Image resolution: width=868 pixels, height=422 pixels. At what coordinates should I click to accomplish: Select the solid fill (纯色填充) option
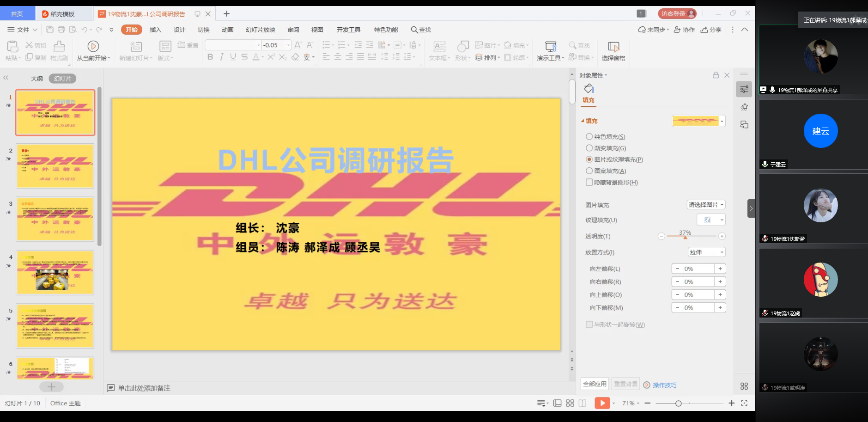click(x=589, y=137)
